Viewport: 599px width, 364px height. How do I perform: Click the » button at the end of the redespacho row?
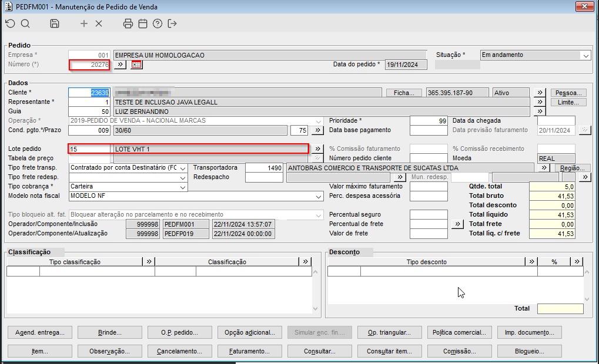tap(585, 177)
